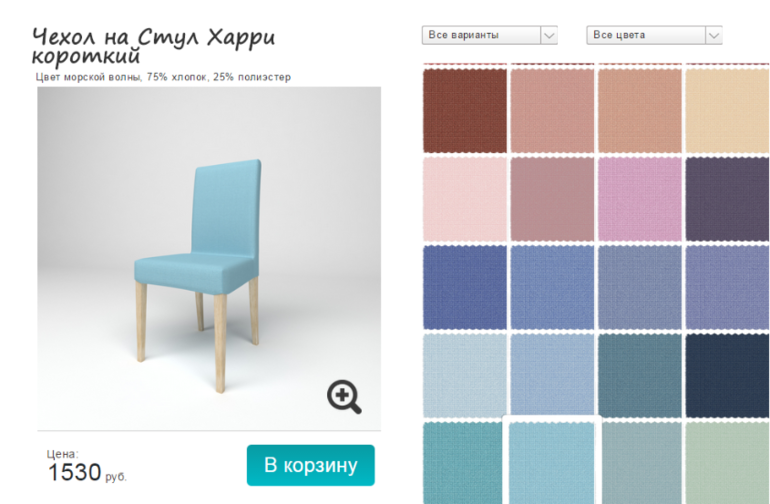Screen dimensions: 770x504
Task: Click the magnifier zoom icon on chair image
Action: coord(344,396)
